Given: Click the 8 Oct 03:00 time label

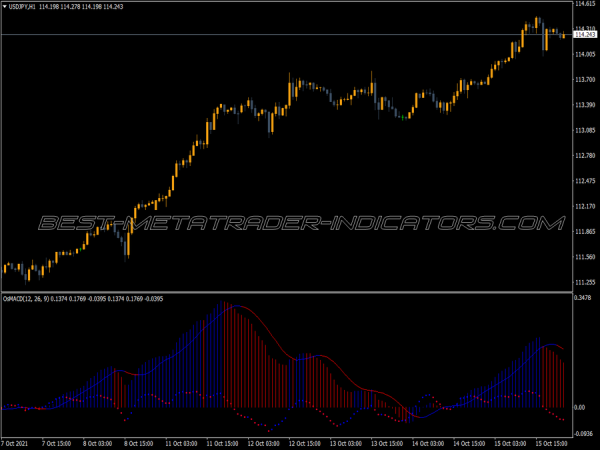Looking at the screenshot, I should tap(97, 443).
